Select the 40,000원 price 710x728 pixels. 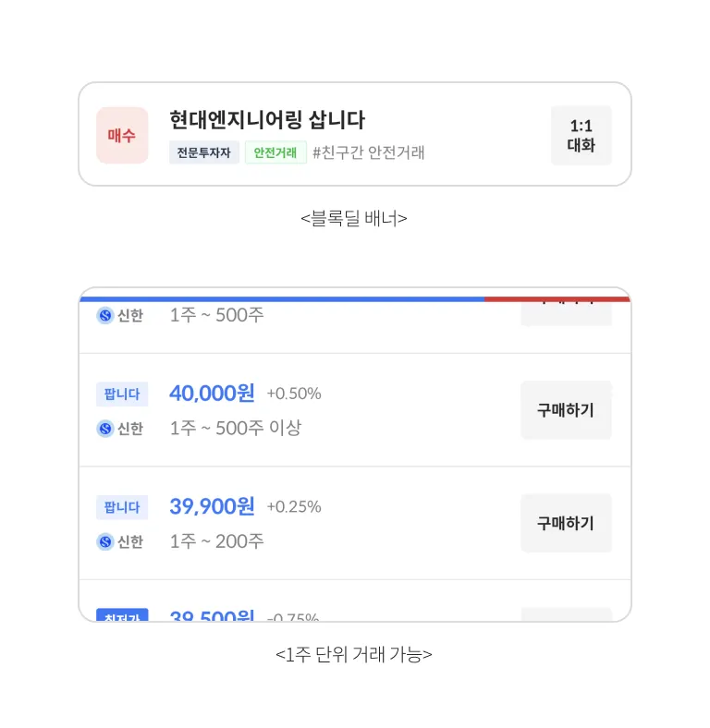tap(212, 394)
